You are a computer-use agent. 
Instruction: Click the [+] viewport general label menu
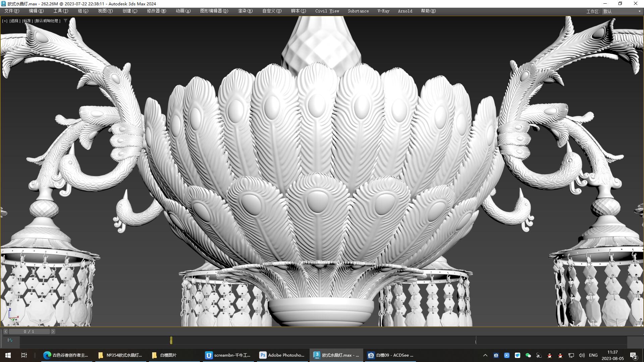[x=5, y=20]
